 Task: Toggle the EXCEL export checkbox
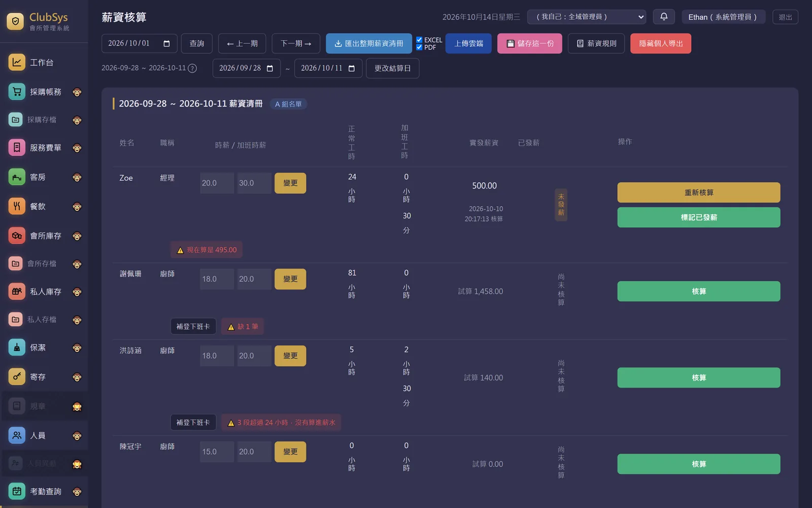point(419,40)
